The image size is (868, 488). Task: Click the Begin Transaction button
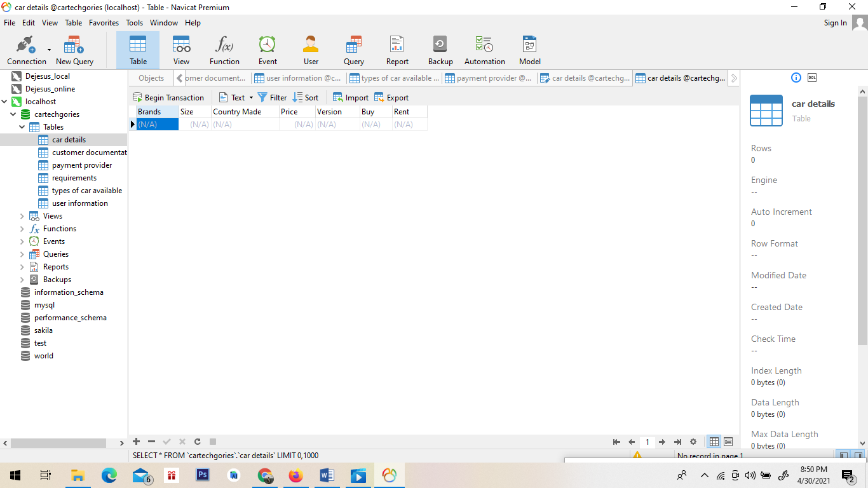coord(168,98)
